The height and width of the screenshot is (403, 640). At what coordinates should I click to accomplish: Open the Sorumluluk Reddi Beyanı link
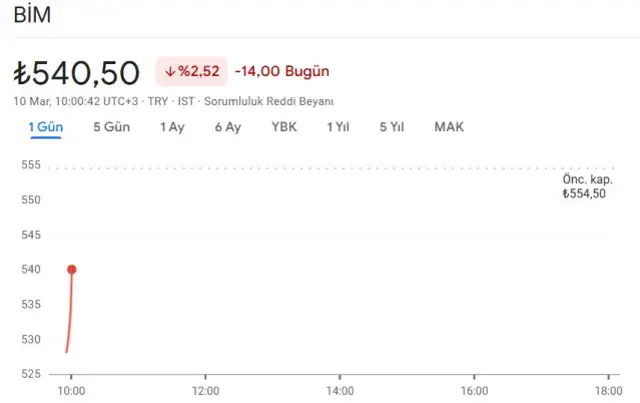(x=268, y=102)
